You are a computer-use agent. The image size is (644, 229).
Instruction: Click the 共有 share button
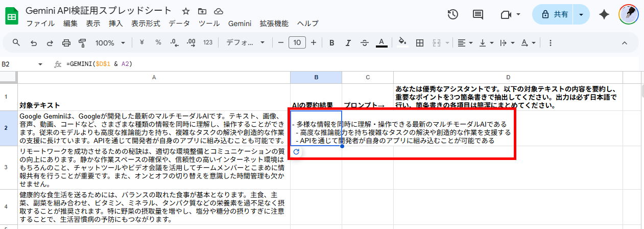555,15
